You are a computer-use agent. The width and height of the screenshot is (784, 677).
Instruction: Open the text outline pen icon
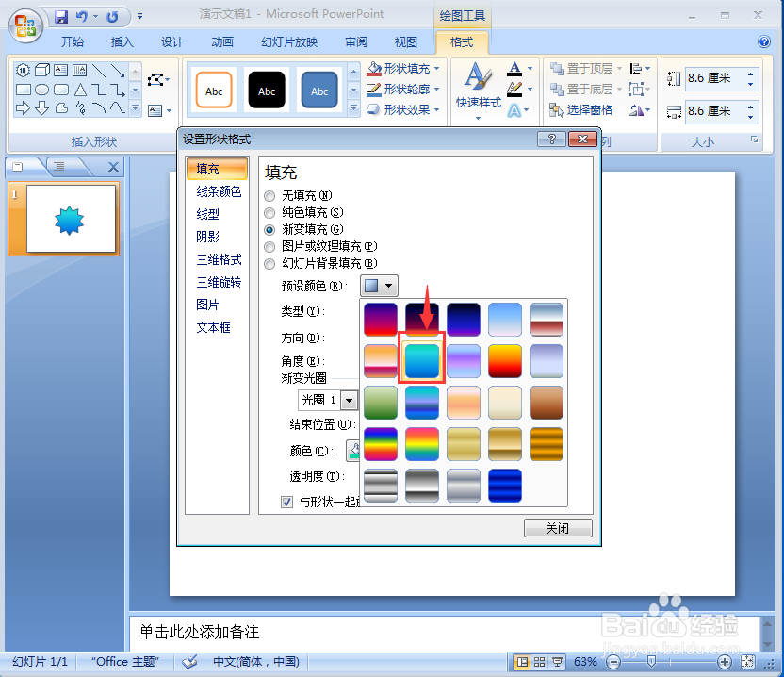(514, 89)
